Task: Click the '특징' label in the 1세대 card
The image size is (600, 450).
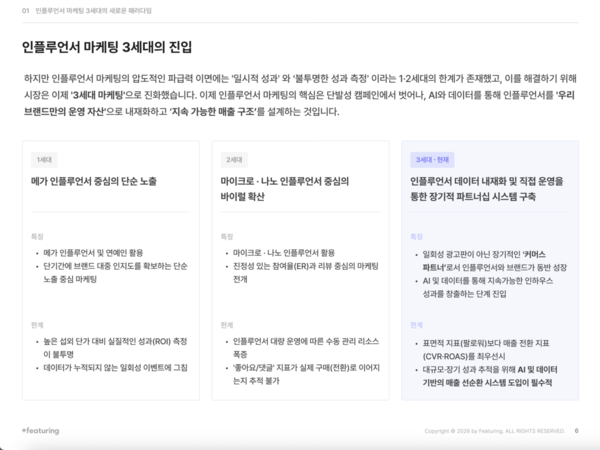Action: coord(37,236)
